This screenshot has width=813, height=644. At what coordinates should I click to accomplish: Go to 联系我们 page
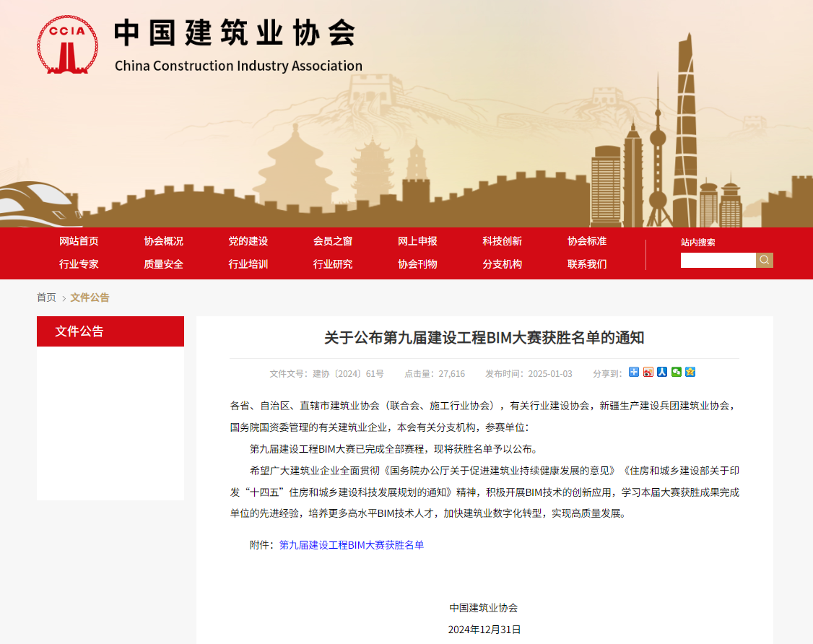click(586, 264)
